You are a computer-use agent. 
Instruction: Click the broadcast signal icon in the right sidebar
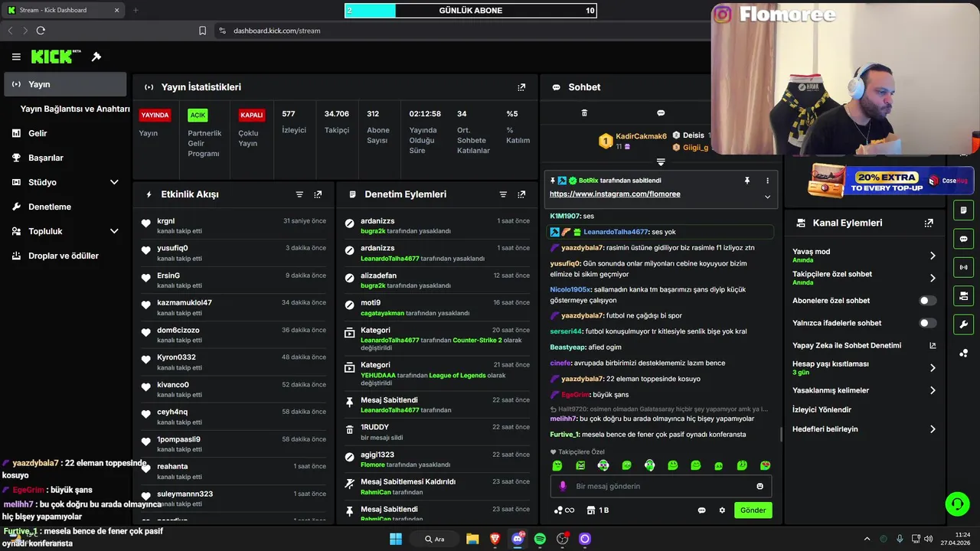pos(963,267)
